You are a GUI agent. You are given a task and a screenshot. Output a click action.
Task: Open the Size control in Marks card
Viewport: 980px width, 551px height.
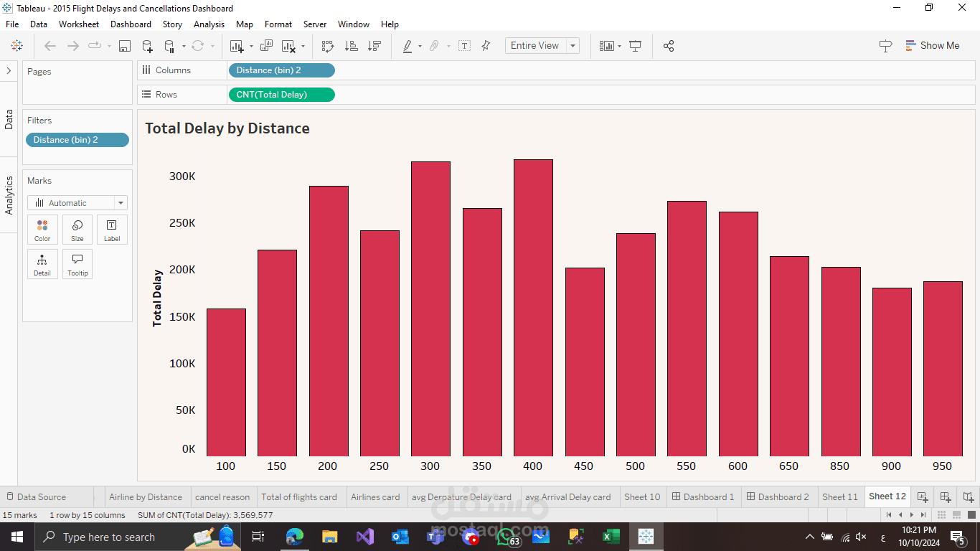77,230
